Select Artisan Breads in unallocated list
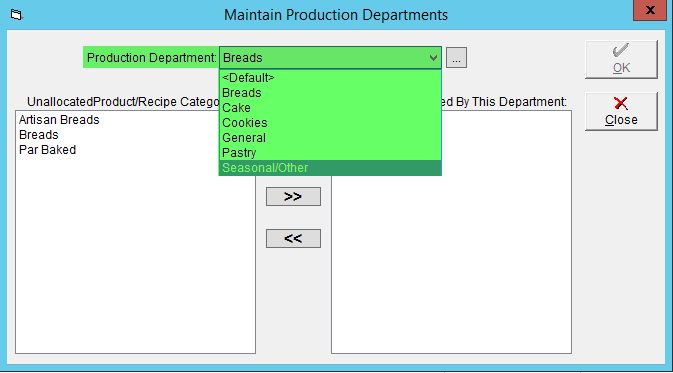The width and height of the screenshot is (673, 373). 59,120
